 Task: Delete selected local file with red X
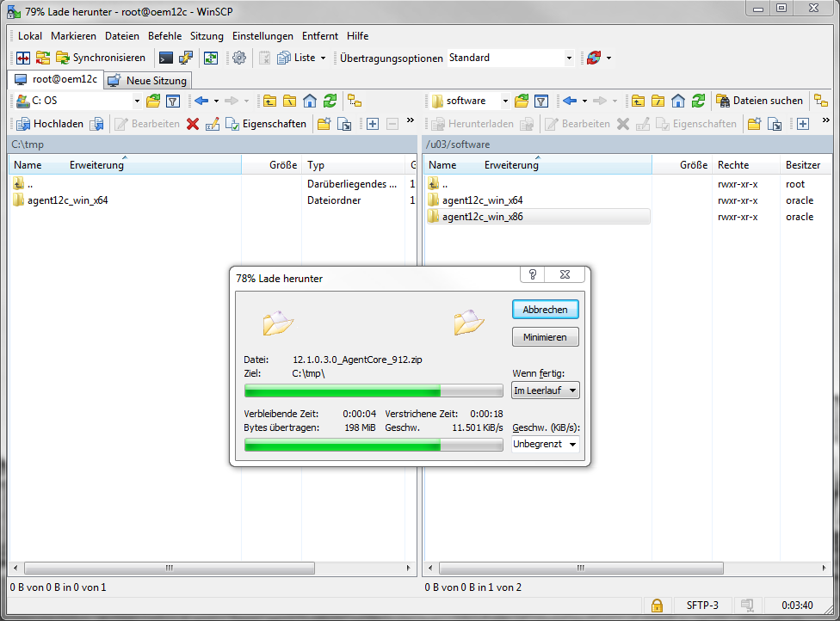tap(193, 124)
